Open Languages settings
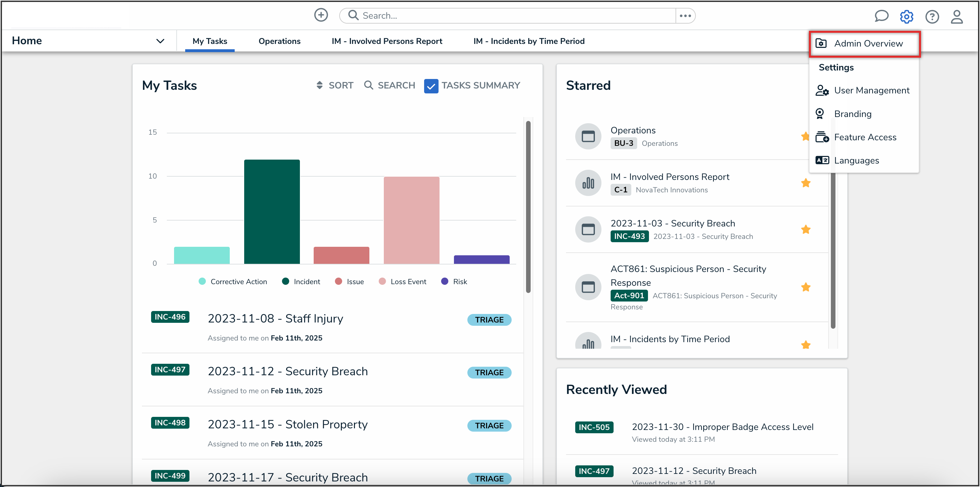 click(x=856, y=160)
